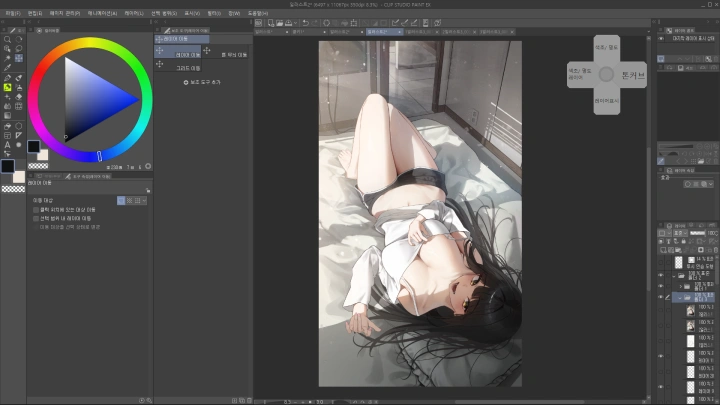This screenshot has height=405, width=720.
Task: Click the Open file folder icon
Action: pyautogui.click(x=279, y=23)
